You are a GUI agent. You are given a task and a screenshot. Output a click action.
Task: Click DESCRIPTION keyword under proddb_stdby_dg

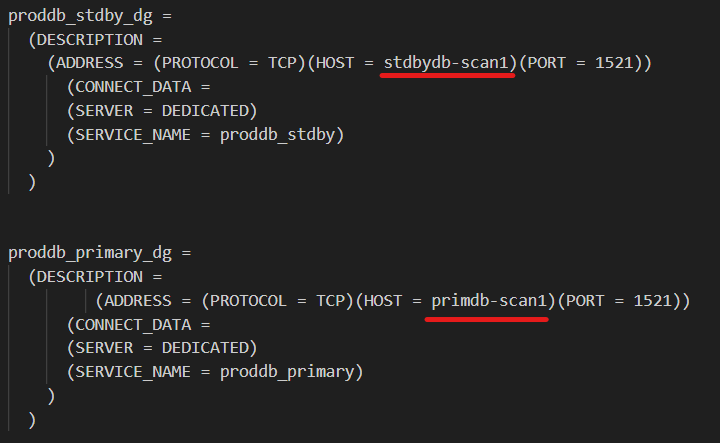point(90,40)
